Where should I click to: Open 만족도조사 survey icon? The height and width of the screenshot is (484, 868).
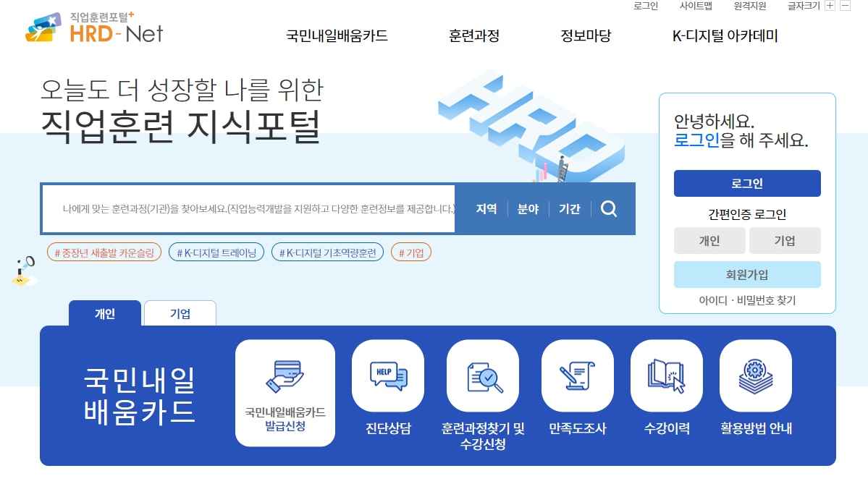coord(578,375)
